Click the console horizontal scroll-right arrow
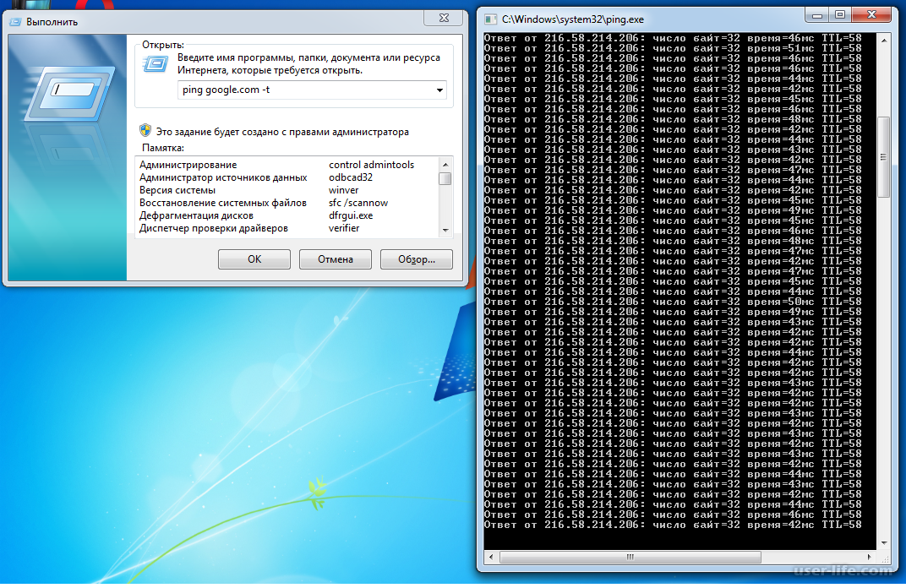 click(x=870, y=558)
